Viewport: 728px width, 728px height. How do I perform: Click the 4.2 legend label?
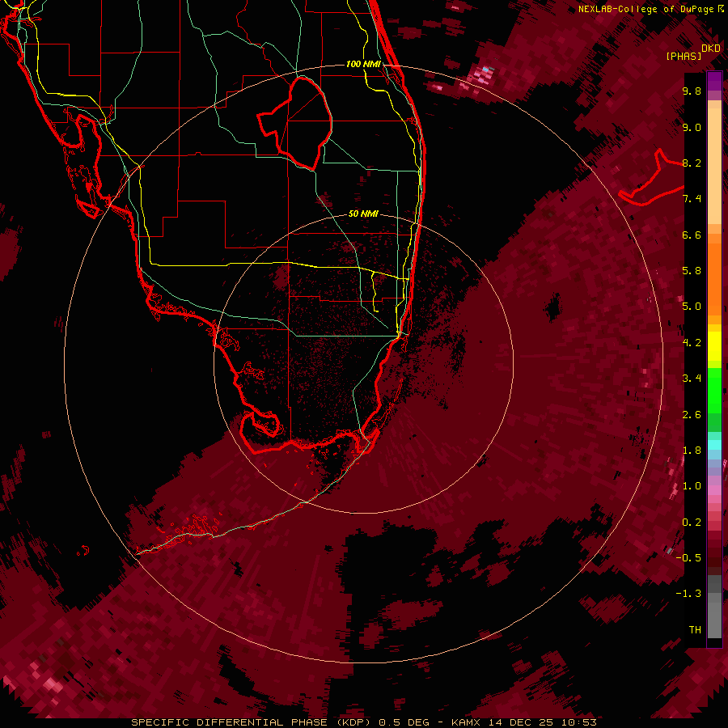point(692,343)
